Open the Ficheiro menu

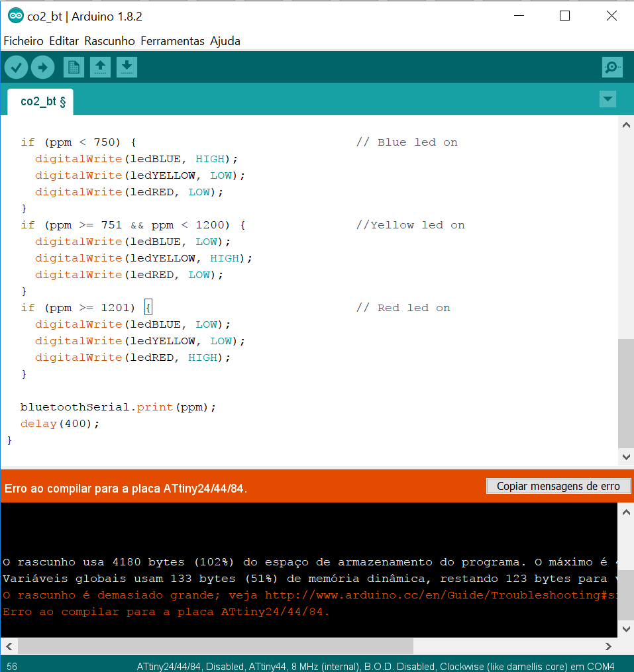pos(24,41)
